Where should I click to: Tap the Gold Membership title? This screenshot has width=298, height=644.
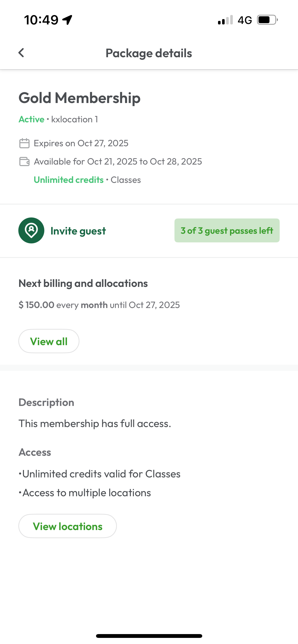79,98
